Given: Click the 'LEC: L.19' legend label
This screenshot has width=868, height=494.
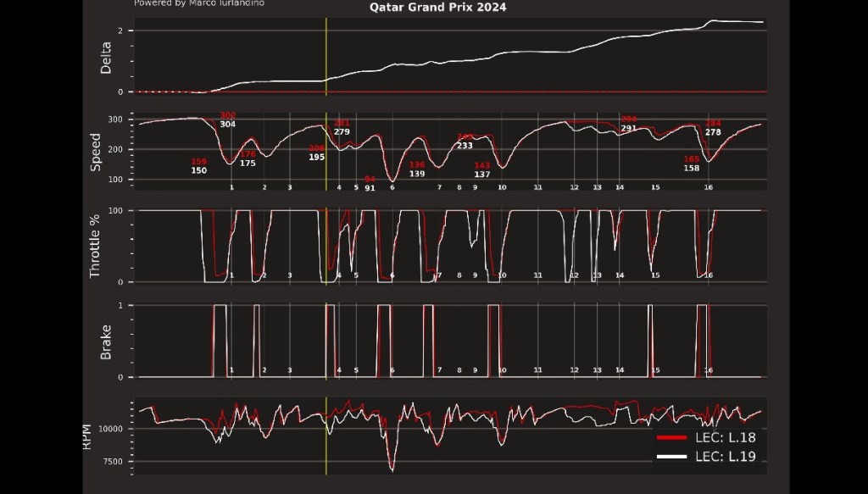Looking at the screenshot, I should [726, 457].
